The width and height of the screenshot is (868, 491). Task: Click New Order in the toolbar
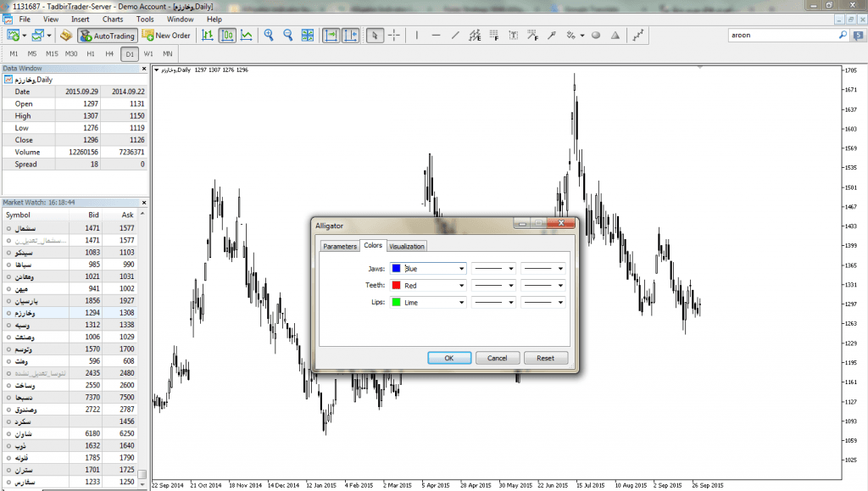coord(166,36)
